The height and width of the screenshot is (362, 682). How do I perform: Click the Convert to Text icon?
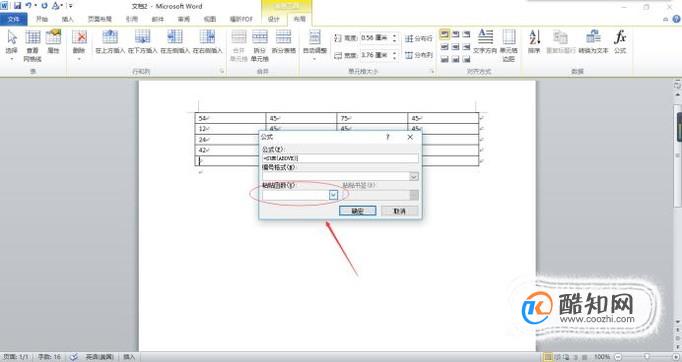[x=593, y=42]
